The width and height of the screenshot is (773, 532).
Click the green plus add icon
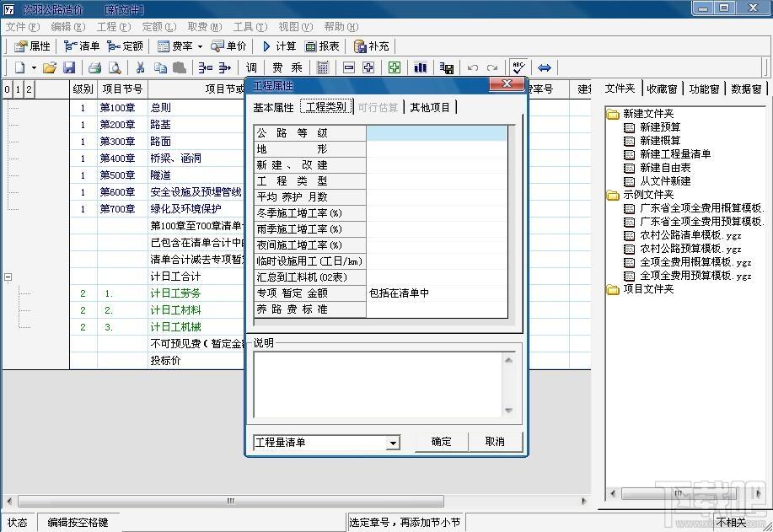[x=395, y=67]
